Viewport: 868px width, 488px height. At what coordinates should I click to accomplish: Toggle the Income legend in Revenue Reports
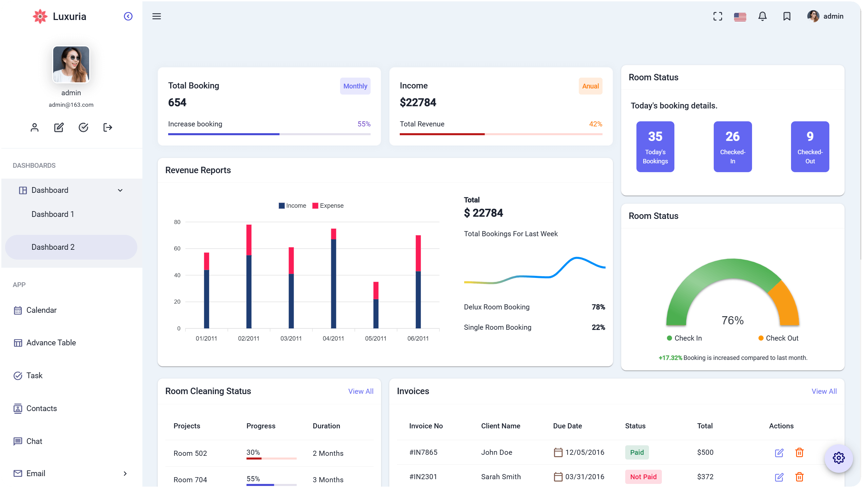[x=292, y=205]
